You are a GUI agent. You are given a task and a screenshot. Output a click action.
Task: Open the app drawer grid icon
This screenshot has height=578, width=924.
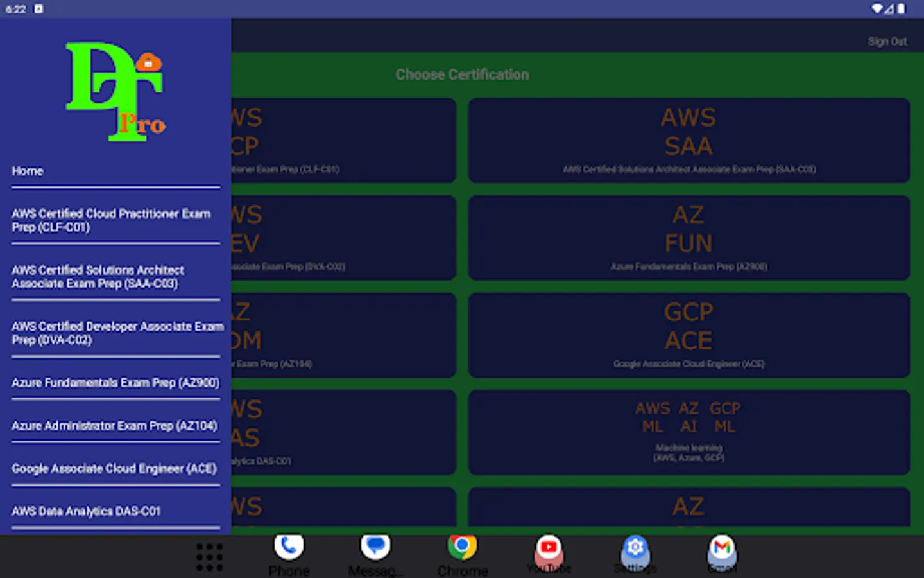pos(210,557)
